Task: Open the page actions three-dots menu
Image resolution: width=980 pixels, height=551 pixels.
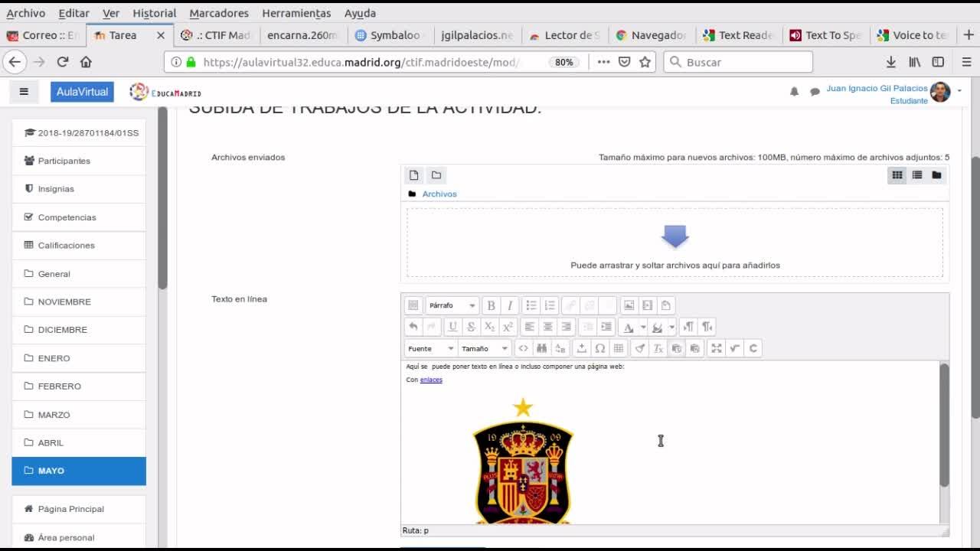Action: [x=604, y=62]
